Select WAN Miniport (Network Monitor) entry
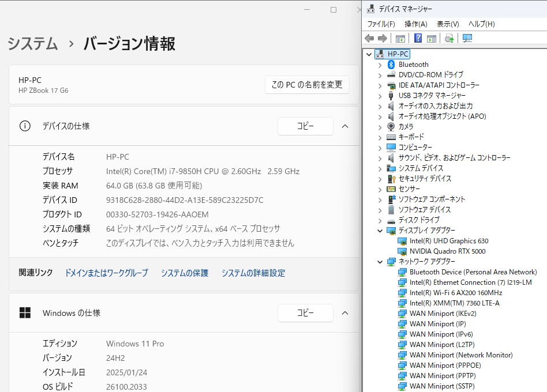 pyautogui.click(x=461, y=355)
